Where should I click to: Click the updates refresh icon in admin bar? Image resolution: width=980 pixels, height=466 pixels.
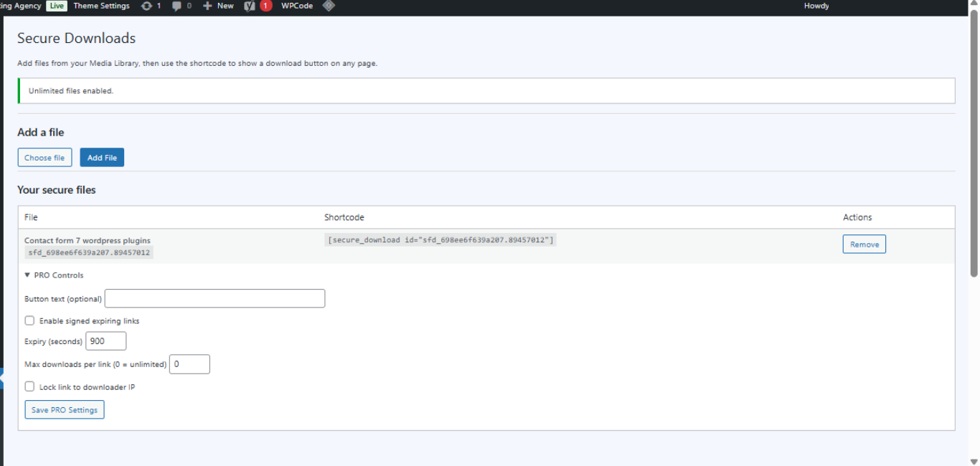pyautogui.click(x=146, y=6)
